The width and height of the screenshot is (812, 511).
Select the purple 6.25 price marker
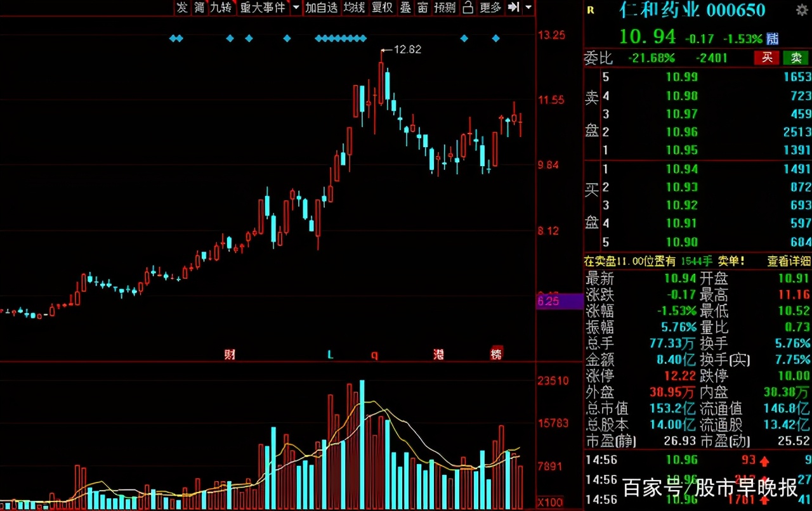tap(560, 301)
